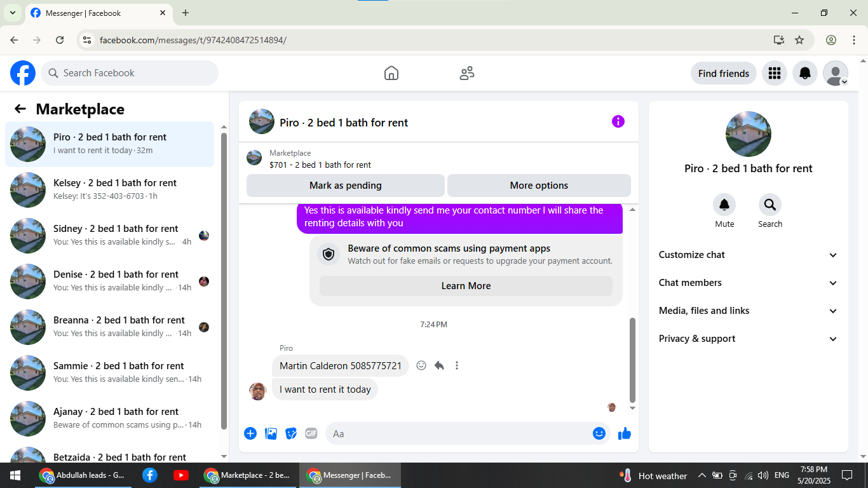Open the tab search dropdown arrow
Screen dimensions: 868x488
pos(12,13)
